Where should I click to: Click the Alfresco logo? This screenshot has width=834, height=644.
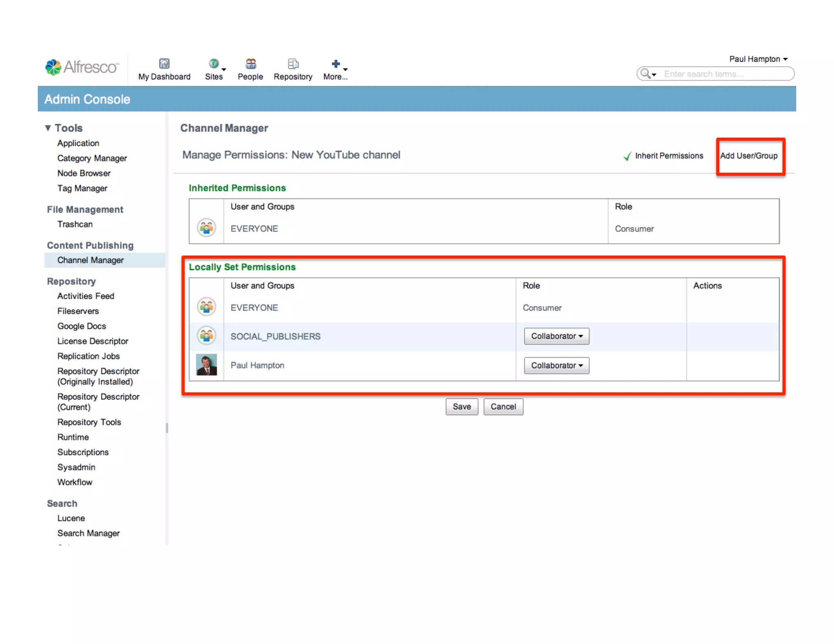coord(82,67)
